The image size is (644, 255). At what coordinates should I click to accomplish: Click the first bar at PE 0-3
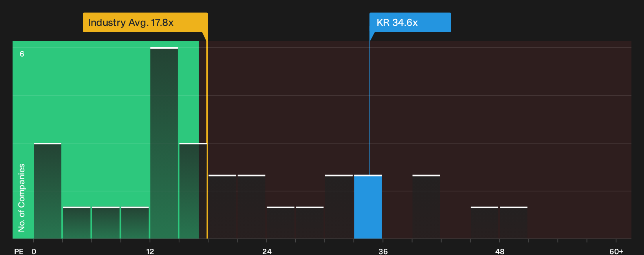[x=48, y=191]
